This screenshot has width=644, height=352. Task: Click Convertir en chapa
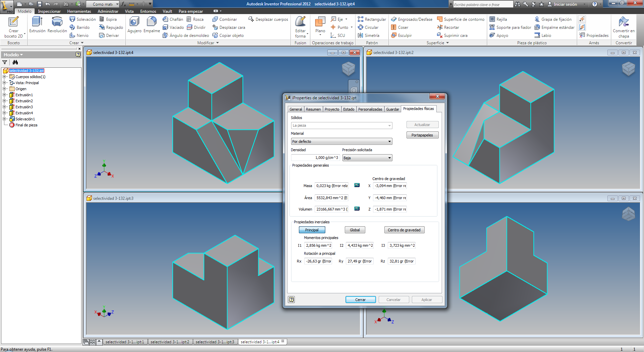624,27
